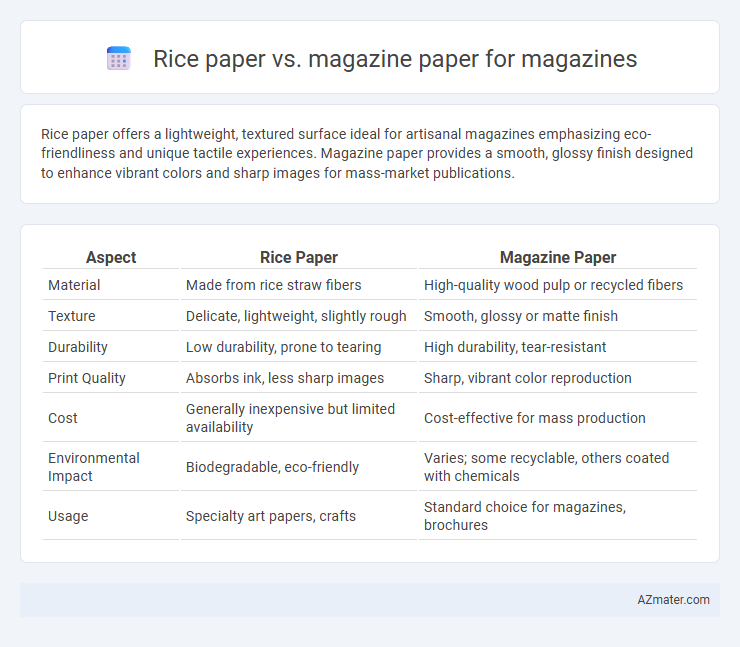
Task: Select the 'Magazine Paper' column header
Action: coord(558,257)
